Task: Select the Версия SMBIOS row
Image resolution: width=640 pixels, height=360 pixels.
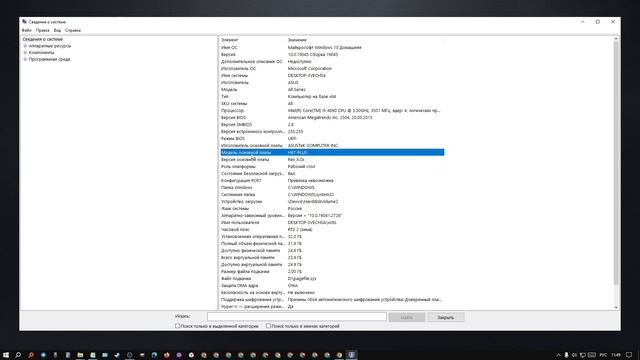Action: (332, 124)
